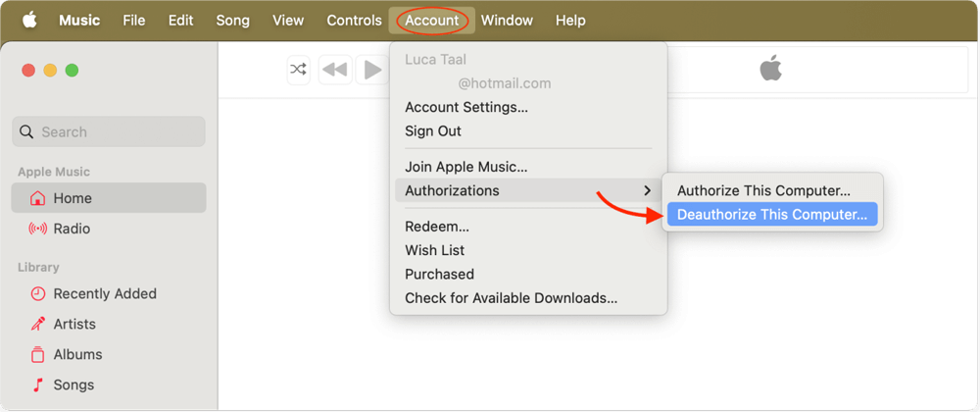Select the Authorizations menu item
The width and height of the screenshot is (980, 412).
pos(528,190)
